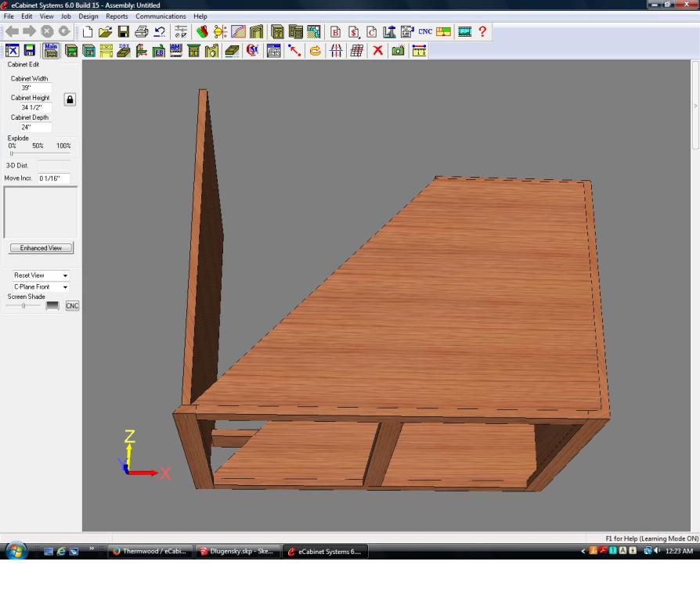Click the New file icon
This screenshot has height=601, width=700.
click(x=88, y=32)
